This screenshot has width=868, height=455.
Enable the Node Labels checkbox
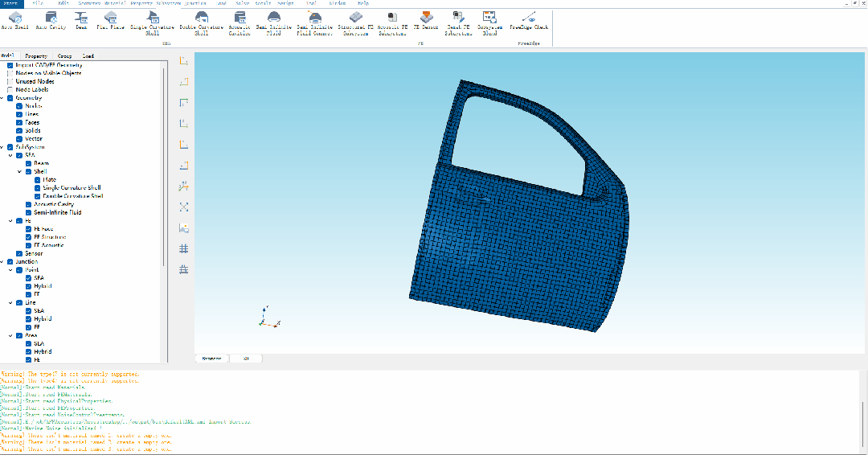coord(10,90)
